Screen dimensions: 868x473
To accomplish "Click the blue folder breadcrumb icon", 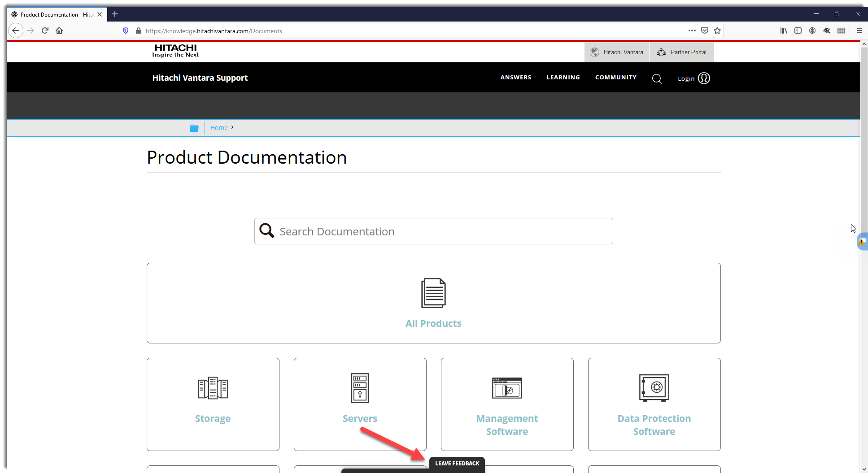I will coord(194,128).
